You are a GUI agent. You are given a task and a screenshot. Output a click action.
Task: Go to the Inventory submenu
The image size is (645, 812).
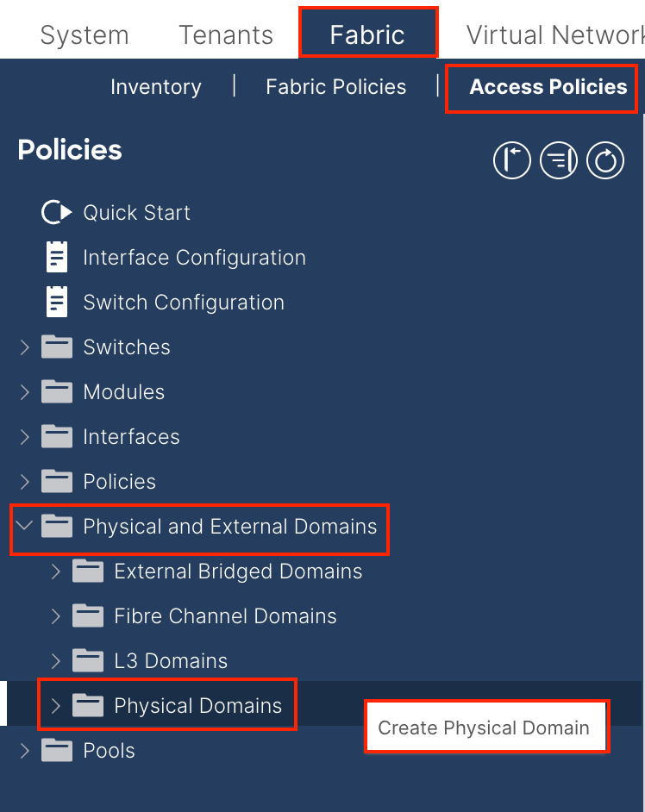(156, 87)
